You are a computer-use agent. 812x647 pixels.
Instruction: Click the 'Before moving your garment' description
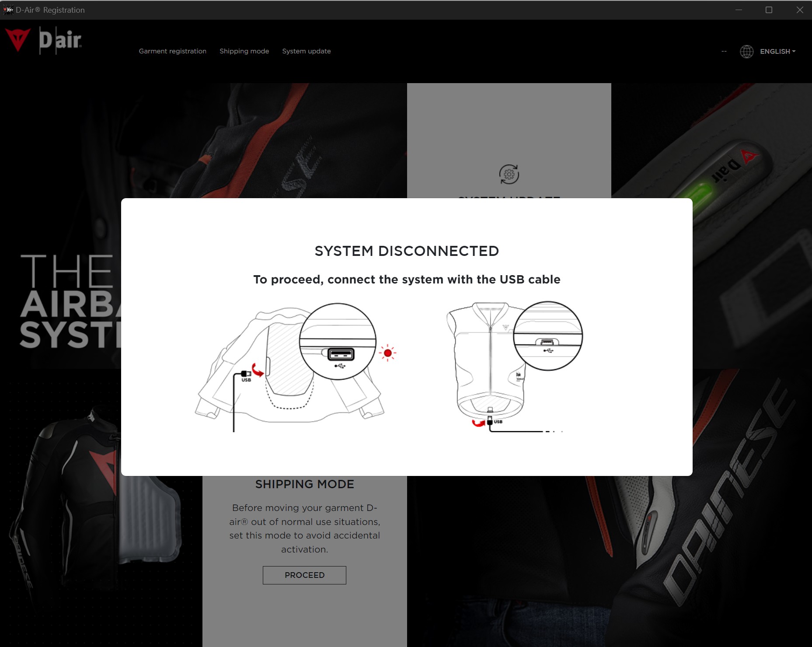click(x=304, y=528)
